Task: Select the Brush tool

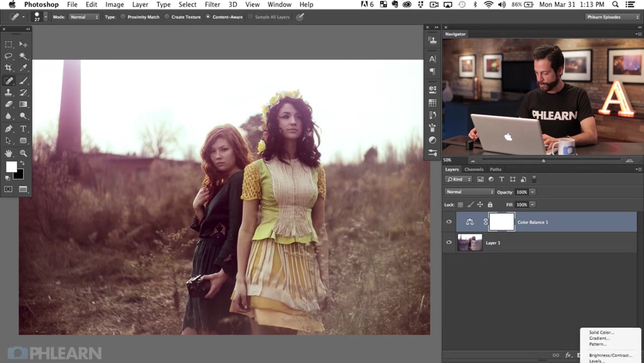Action: click(x=23, y=81)
